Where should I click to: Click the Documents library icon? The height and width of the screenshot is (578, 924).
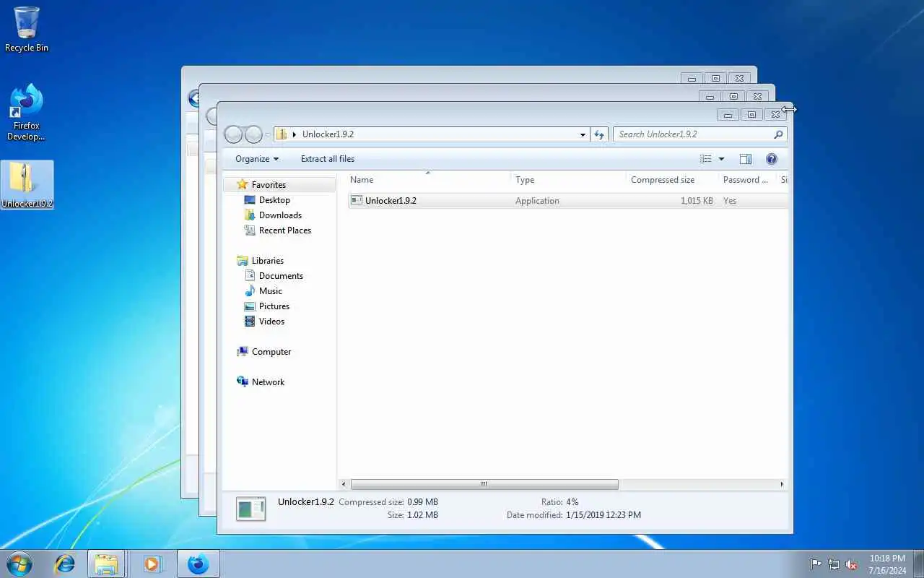pos(250,276)
